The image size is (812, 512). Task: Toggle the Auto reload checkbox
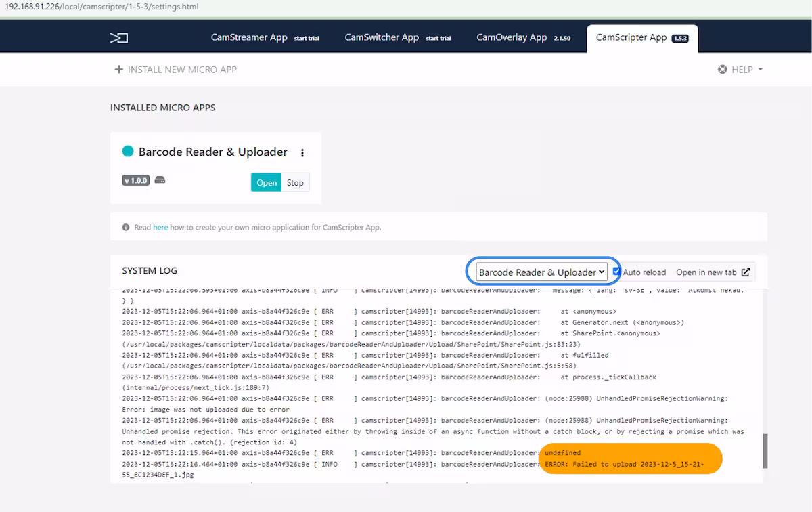pos(616,272)
